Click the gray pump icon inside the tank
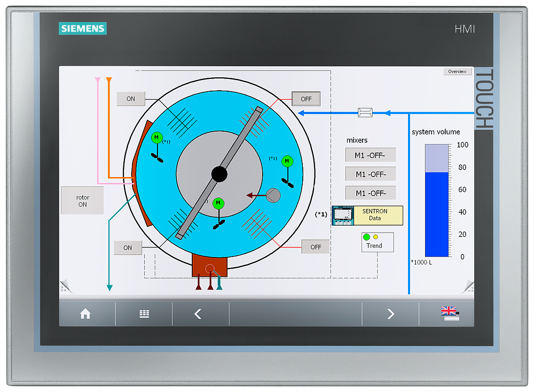Image resolution: width=534 pixels, height=392 pixels. pos(274,195)
